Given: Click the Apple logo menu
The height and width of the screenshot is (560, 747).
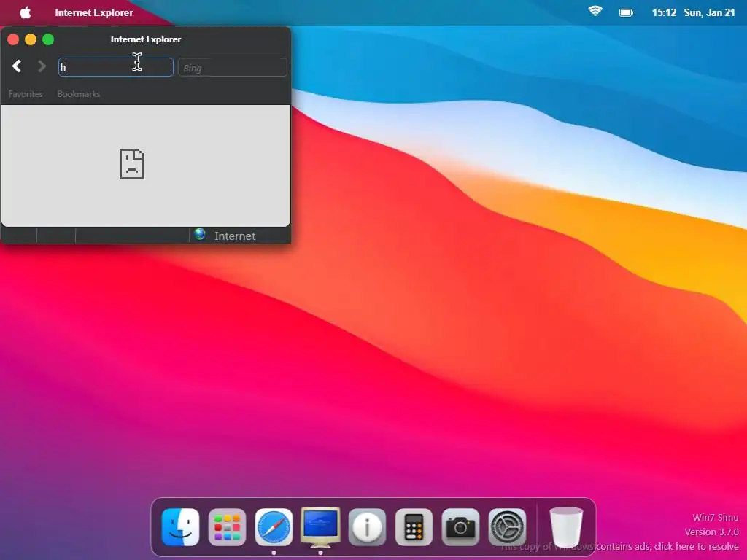Looking at the screenshot, I should pos(26,12).
